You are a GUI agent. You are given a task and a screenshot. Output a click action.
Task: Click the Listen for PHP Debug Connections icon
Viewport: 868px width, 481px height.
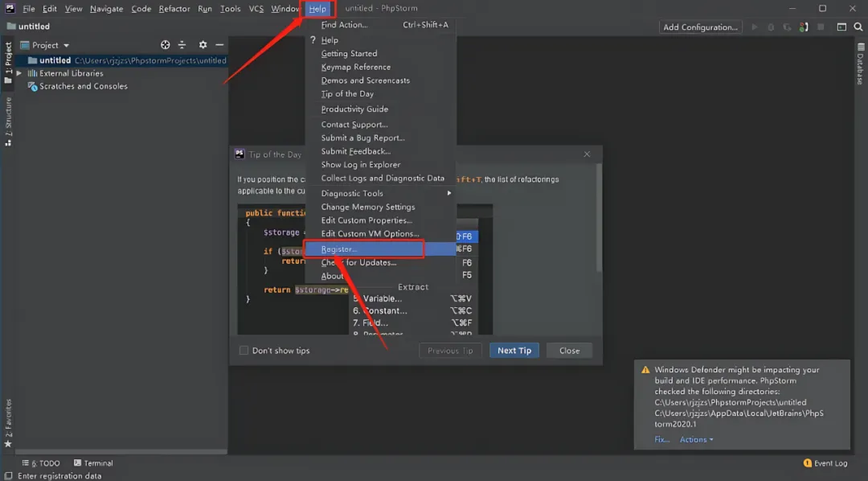pyautogui.click(x=804, y=27)
